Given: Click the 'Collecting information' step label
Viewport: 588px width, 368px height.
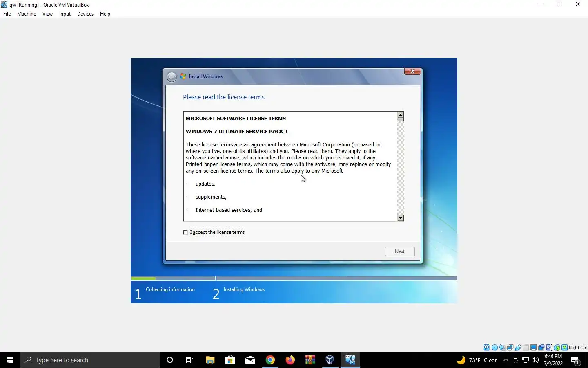Looking at the screenshot, I should [170, 289].
